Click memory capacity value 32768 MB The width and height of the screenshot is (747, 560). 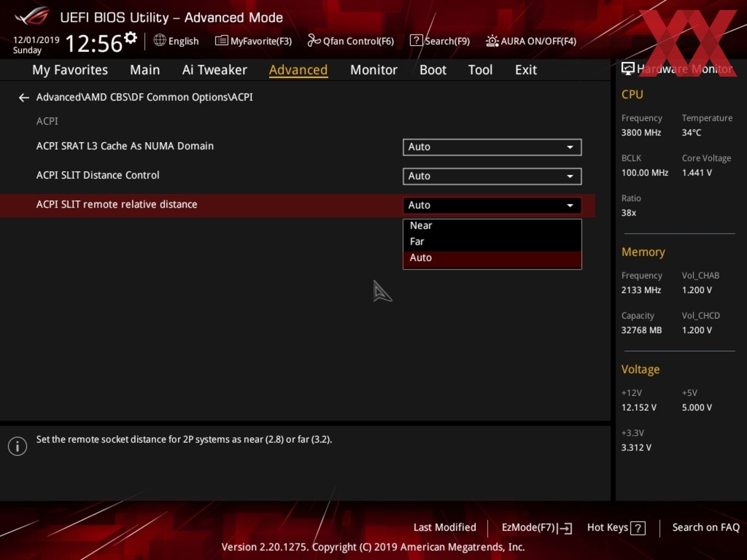642,330
